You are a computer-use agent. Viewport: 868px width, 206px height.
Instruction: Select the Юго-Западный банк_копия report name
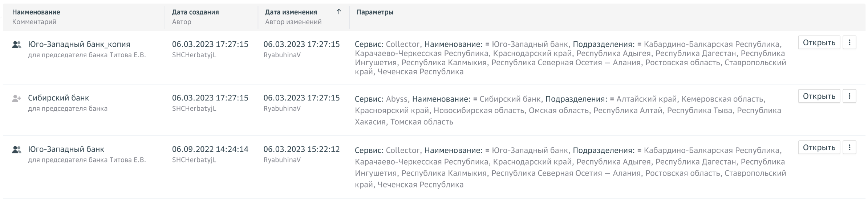(x=79, y=44)
